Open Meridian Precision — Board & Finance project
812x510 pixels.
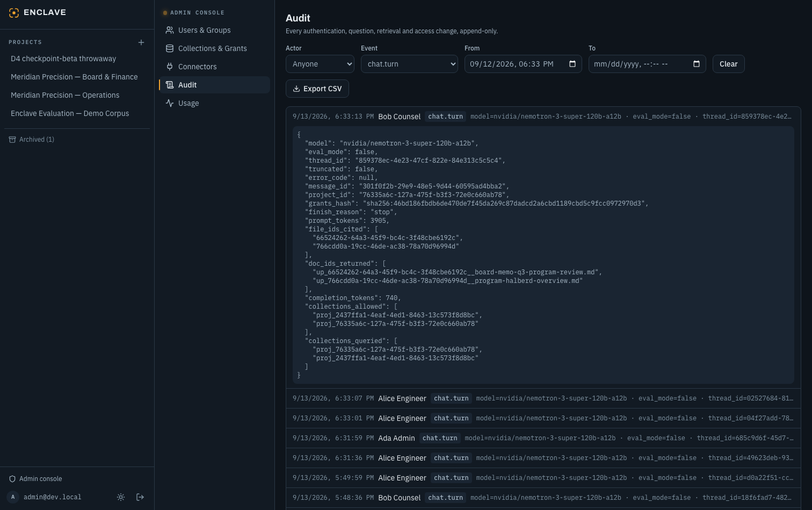tap(77, 77)
